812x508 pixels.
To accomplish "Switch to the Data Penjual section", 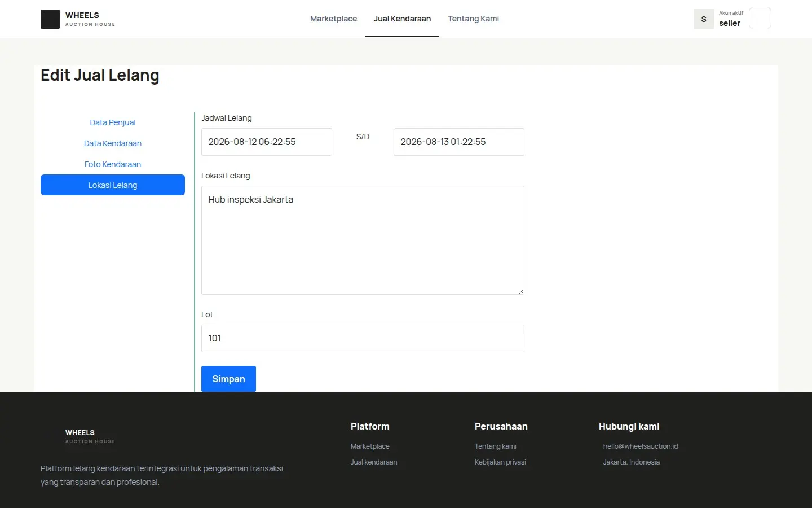I will click(113, 122).
